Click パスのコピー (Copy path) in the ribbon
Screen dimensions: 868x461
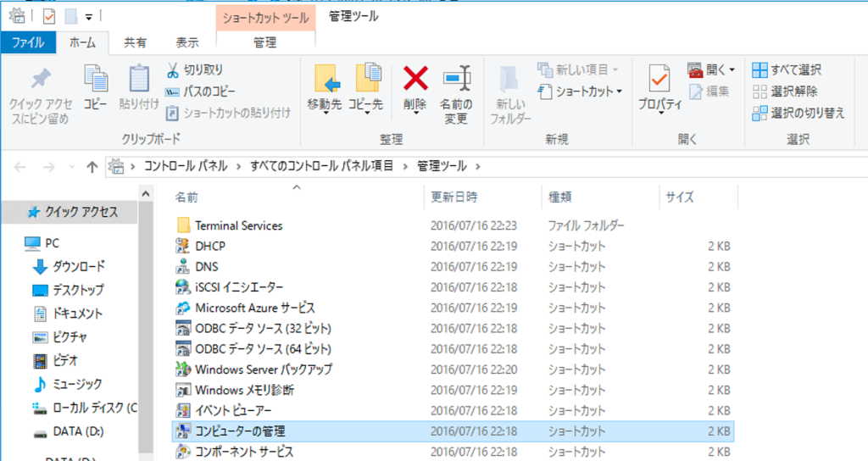point(200,92)
